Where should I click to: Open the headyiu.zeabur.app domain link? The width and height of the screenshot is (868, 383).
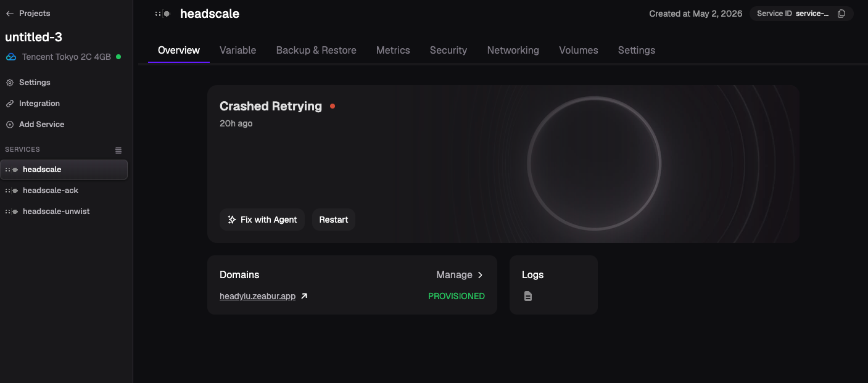click(258, 296)
